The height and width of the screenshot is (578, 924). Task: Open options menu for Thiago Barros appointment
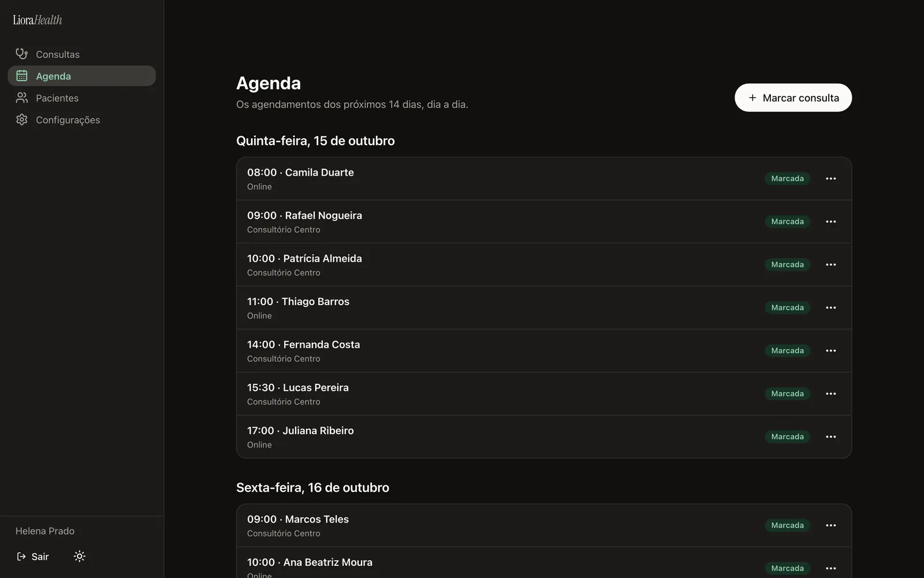tap(831, 307)
